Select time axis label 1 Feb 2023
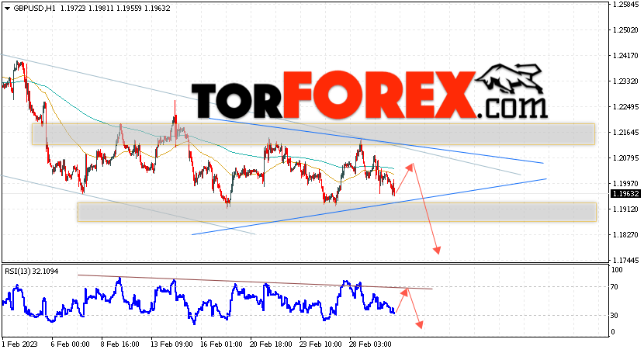The width and height of the screenshot is (644, 353). click(x=19, y=344)
